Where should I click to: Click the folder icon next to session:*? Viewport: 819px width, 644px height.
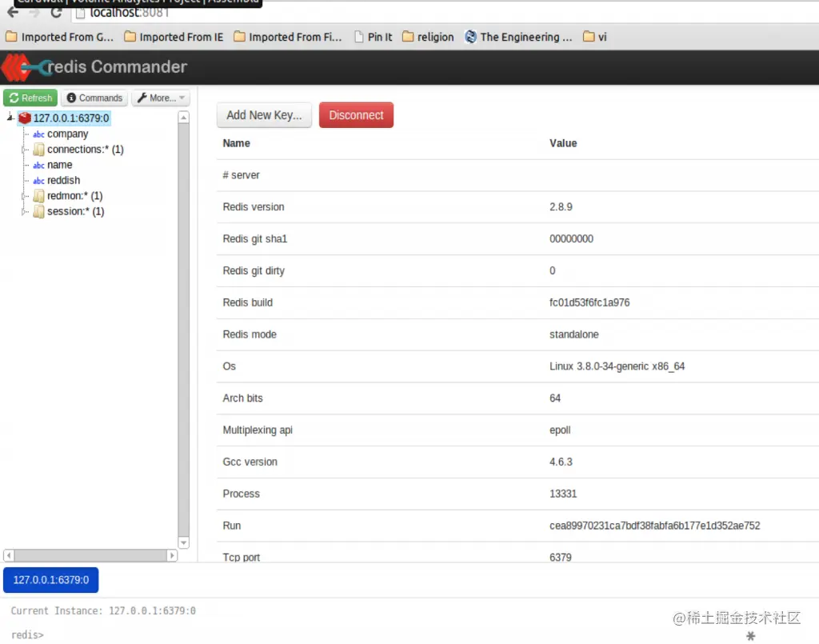pos(38,211)
